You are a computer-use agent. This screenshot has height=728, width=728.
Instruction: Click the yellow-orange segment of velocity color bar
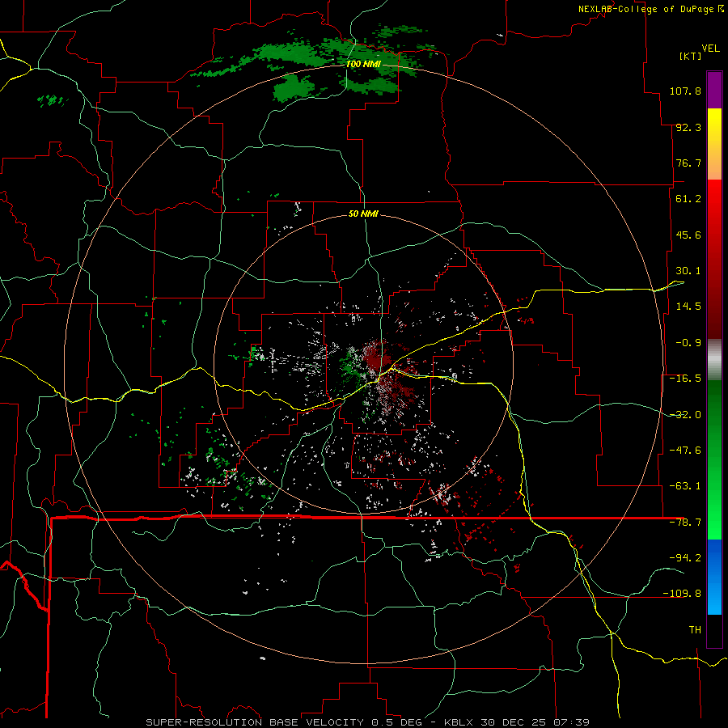click(714, 144)
